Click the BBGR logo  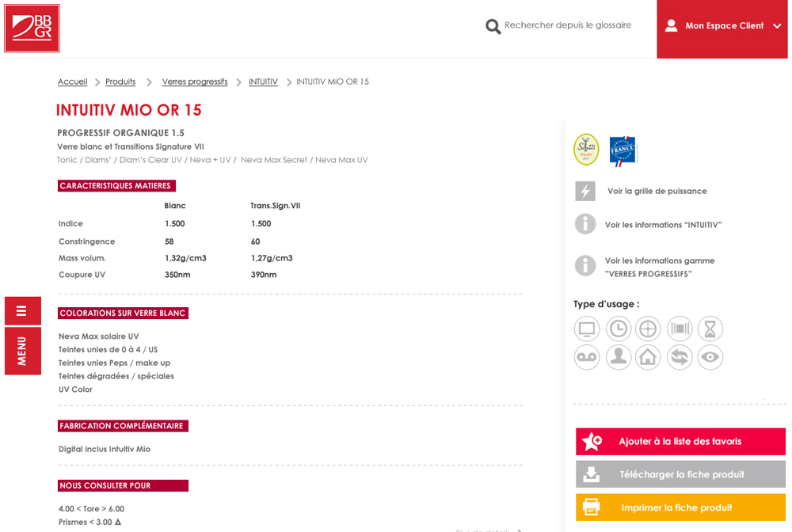[32, 28]
